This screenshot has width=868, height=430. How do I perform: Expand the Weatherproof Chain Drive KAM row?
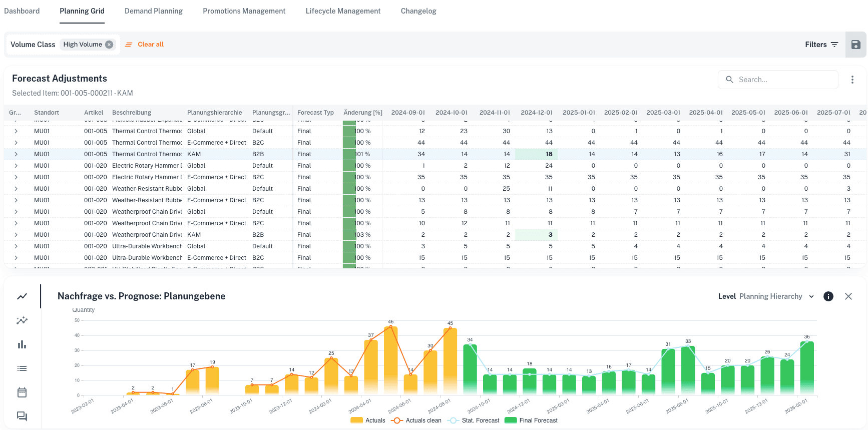pyautogui.click(x=16, y=235)
